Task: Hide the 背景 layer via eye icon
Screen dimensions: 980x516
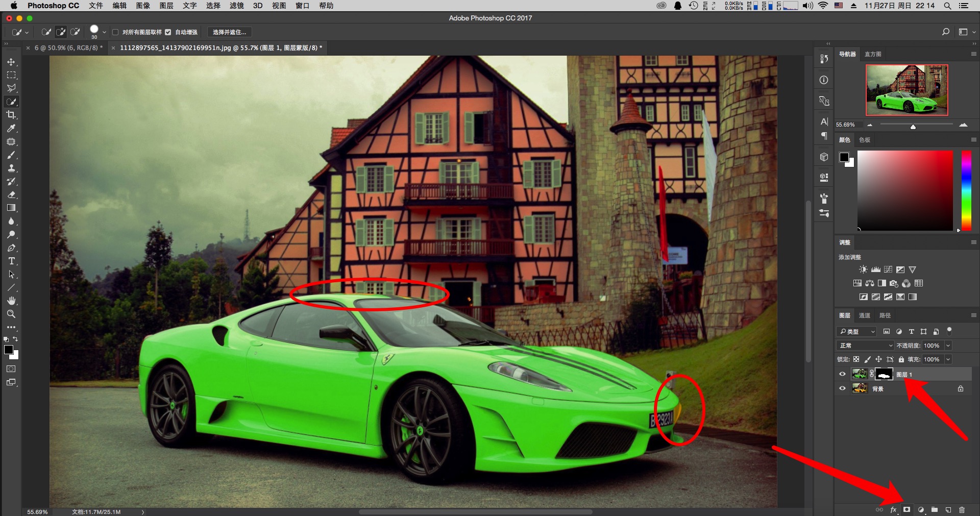Action: tap(842, 388)
